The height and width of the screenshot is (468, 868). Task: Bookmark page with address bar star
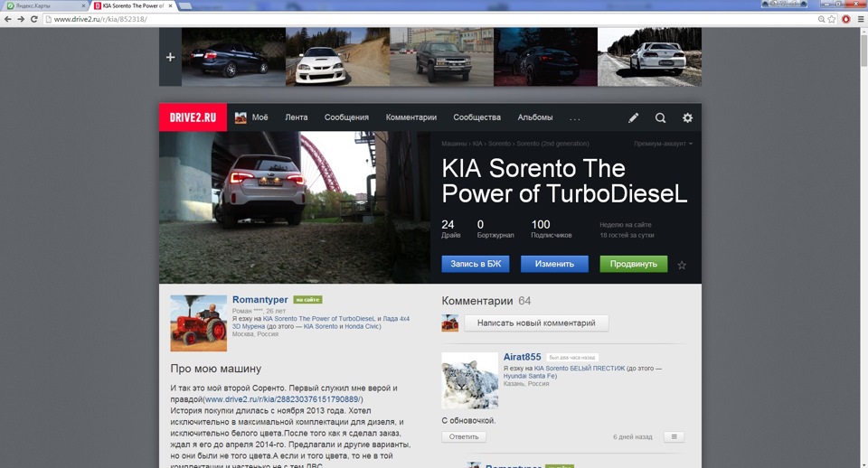[x=832, y=19]
